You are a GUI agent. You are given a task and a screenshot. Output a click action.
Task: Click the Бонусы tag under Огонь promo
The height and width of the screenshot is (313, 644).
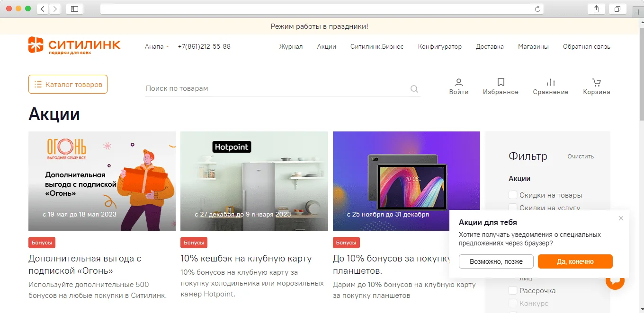pos(42,243)
